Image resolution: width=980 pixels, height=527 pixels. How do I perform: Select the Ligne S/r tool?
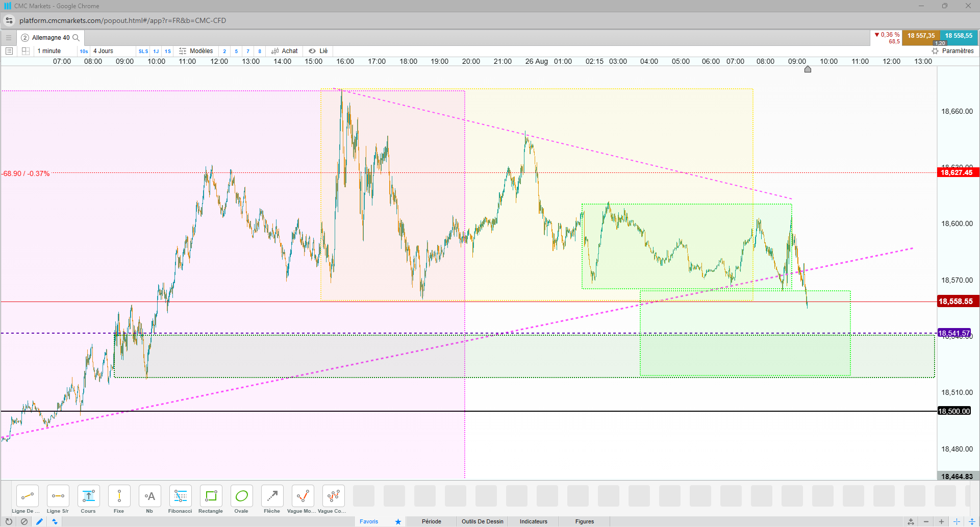(58, 499)
